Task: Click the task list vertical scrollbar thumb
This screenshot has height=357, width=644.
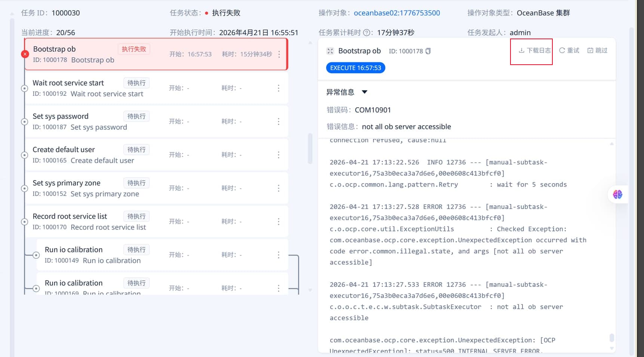Action: pos(310,148)
